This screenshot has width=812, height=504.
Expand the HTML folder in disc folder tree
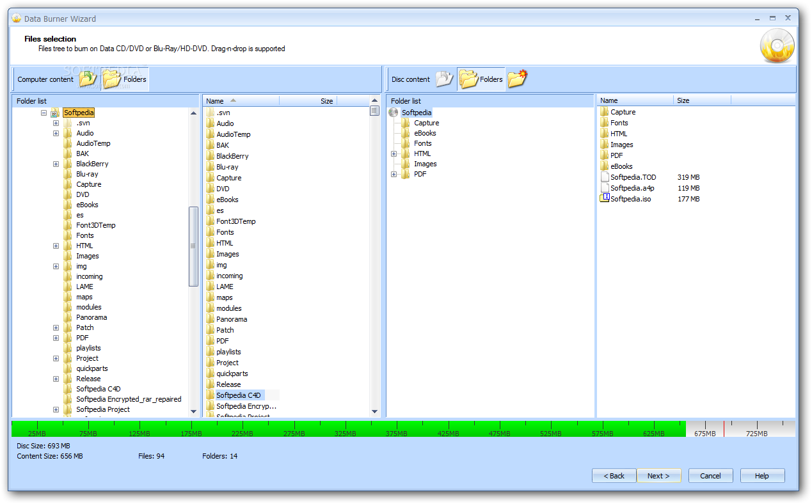click(x=394, y=154)
